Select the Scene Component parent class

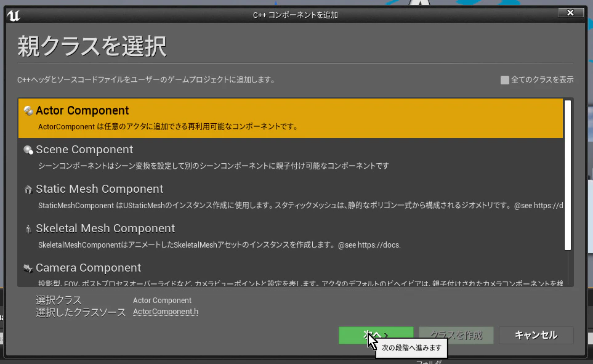point(291,158)
